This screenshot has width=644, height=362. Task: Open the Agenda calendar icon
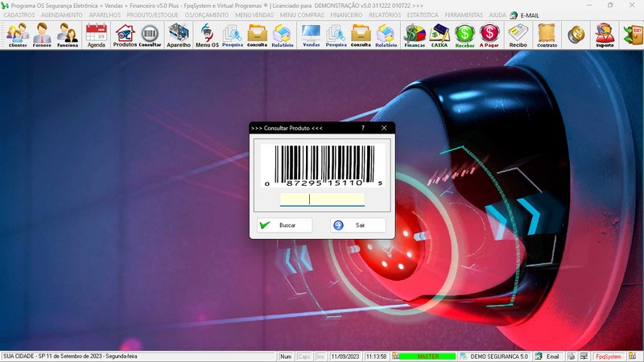97,35
